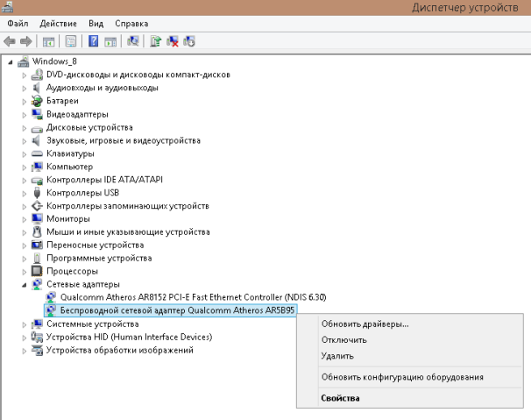Expand the Компьютер category arrow

[x=24, y=167]
